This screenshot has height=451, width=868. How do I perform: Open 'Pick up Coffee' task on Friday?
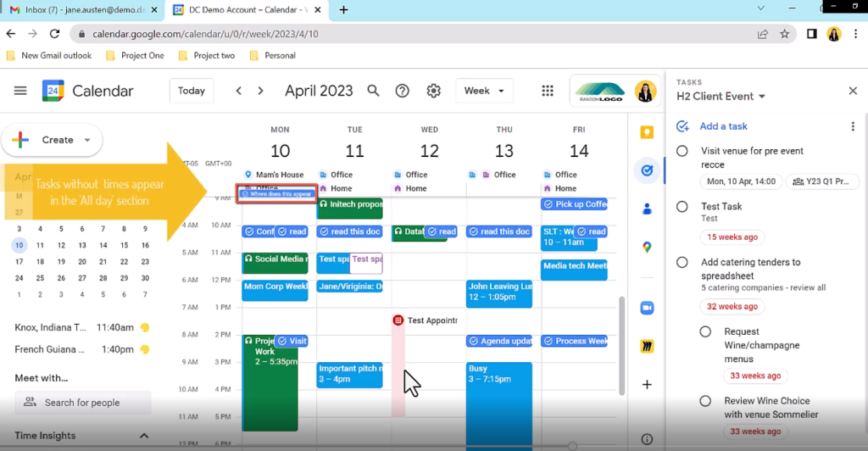click(x=574, y=204)
